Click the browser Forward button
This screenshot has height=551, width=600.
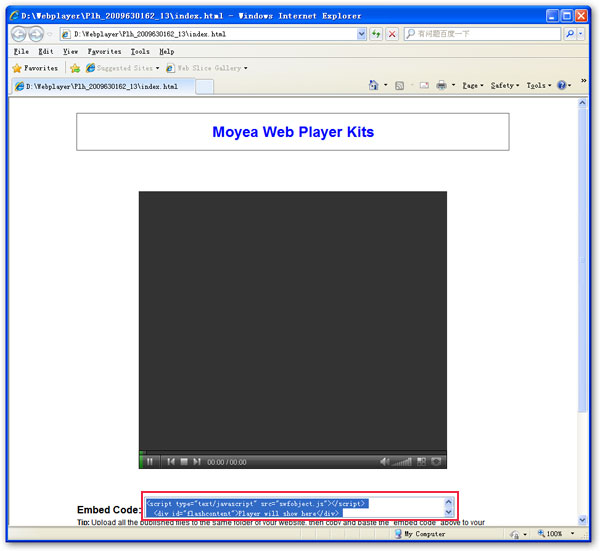(36, 34)
